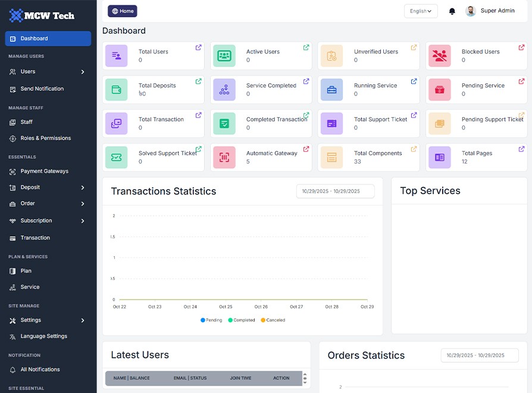Expand the Users sidebar submenu
532x393 pixels.
(48, 72)
